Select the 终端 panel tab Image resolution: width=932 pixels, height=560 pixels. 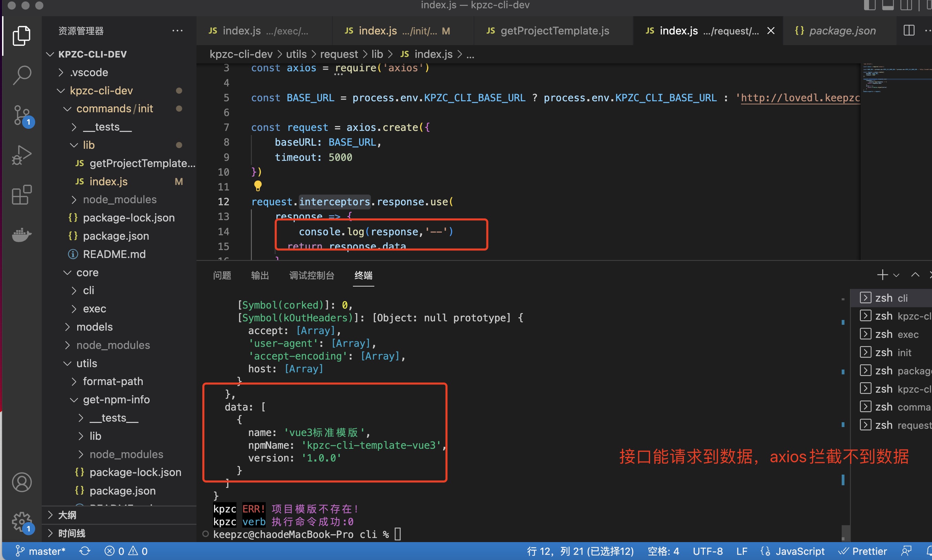pyautogui.click(x=363, y=276)
